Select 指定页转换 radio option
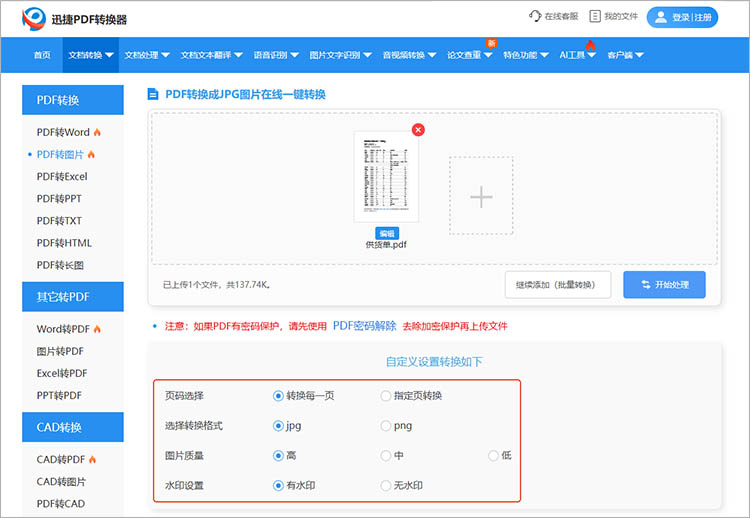 [386, 396]
